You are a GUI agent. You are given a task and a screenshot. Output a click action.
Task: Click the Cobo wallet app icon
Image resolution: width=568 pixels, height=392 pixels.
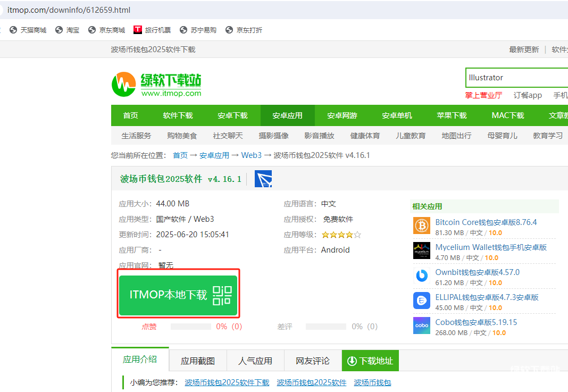[x=421, y=326]
